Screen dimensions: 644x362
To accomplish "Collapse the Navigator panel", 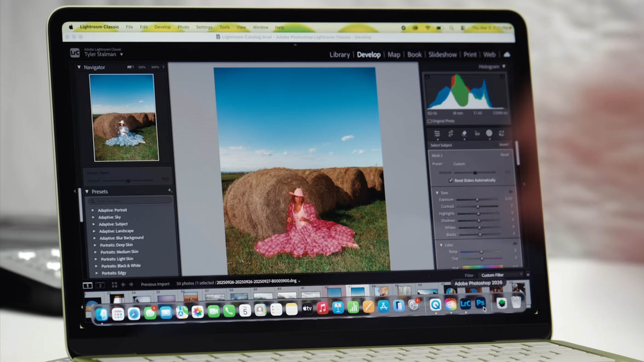I will (79, 68).
